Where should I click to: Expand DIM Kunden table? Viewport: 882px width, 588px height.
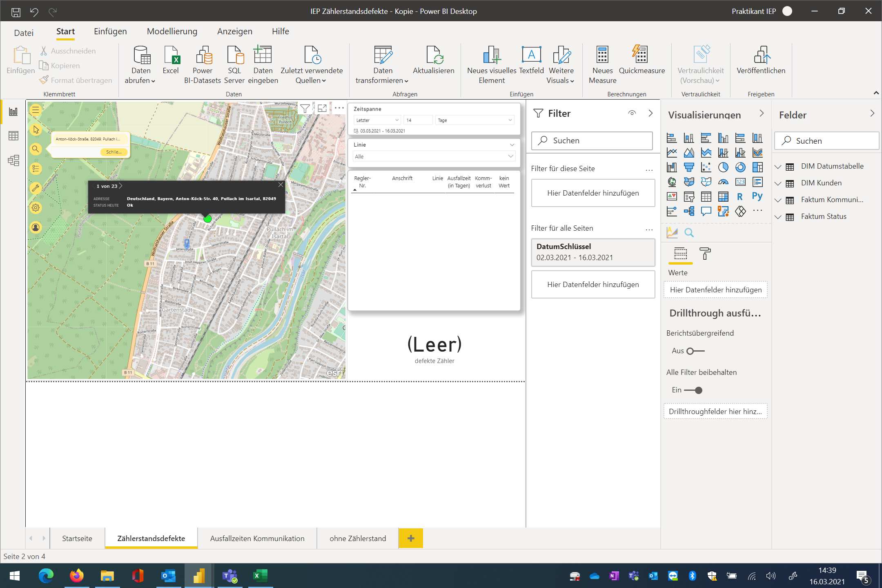coord(778,183)
